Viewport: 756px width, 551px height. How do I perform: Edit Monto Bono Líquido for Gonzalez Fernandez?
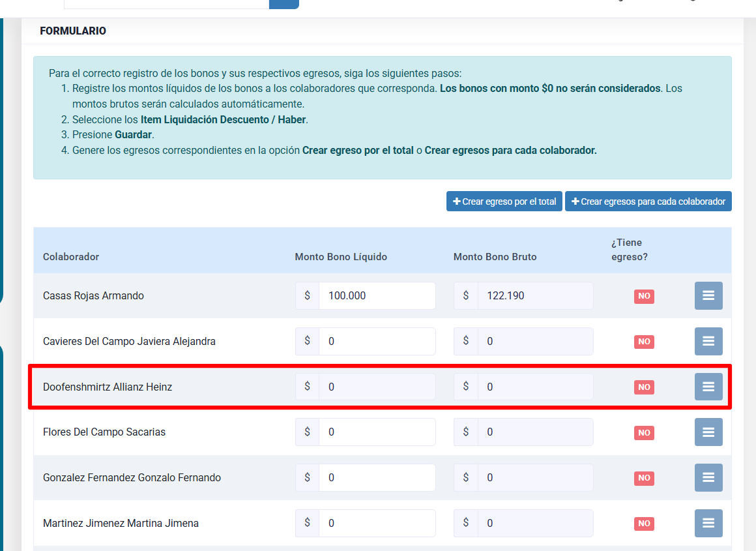click(x=377, y=477)
